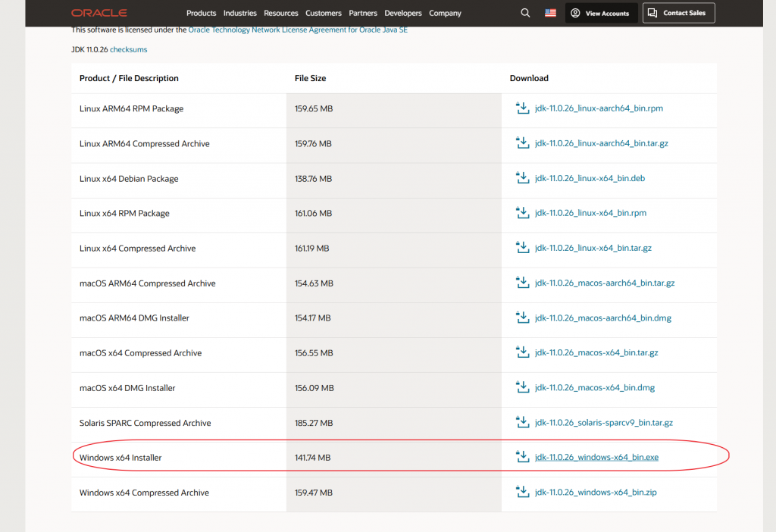This screenshot has width=776, height=532.
Task: Click the download icon for linux-x64_bin.deb
Action: 523,178
